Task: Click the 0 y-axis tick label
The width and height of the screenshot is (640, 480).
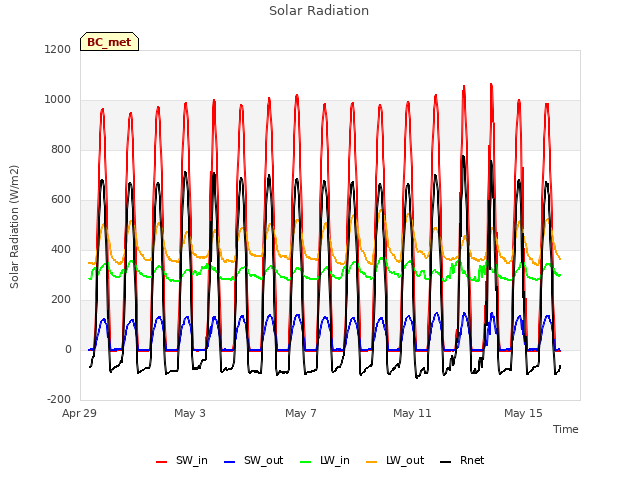Action: pos(68,349)
